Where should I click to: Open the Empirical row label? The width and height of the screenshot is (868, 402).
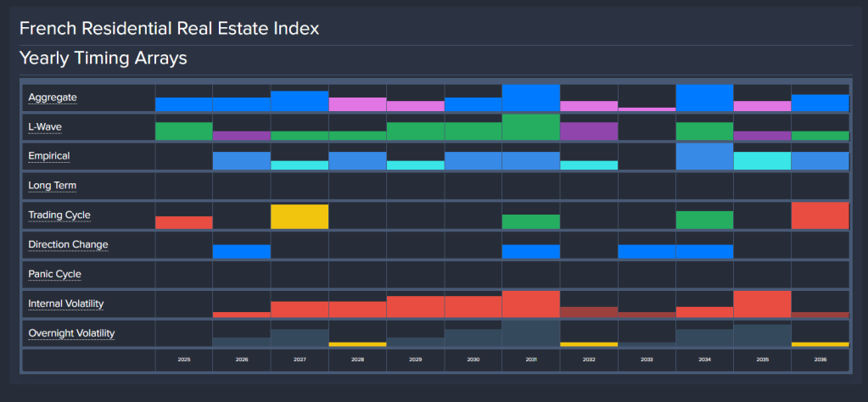(x=49, y=157)
